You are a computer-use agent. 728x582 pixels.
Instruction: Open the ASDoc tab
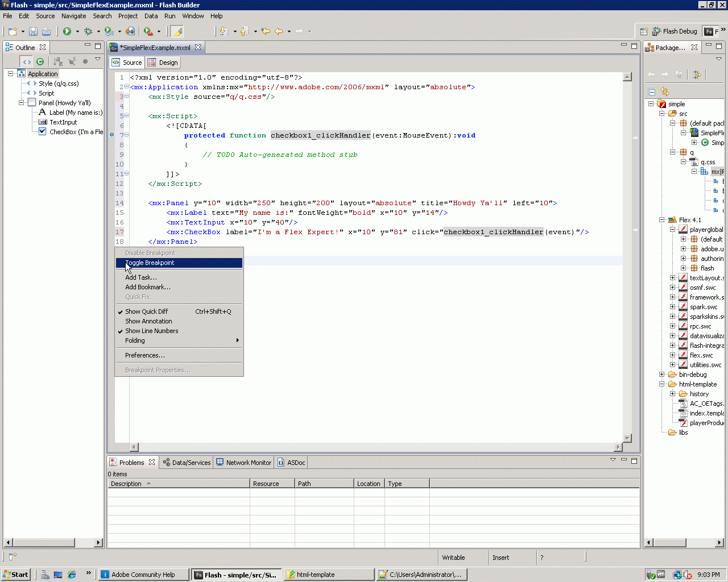click(x=291, y=463)
